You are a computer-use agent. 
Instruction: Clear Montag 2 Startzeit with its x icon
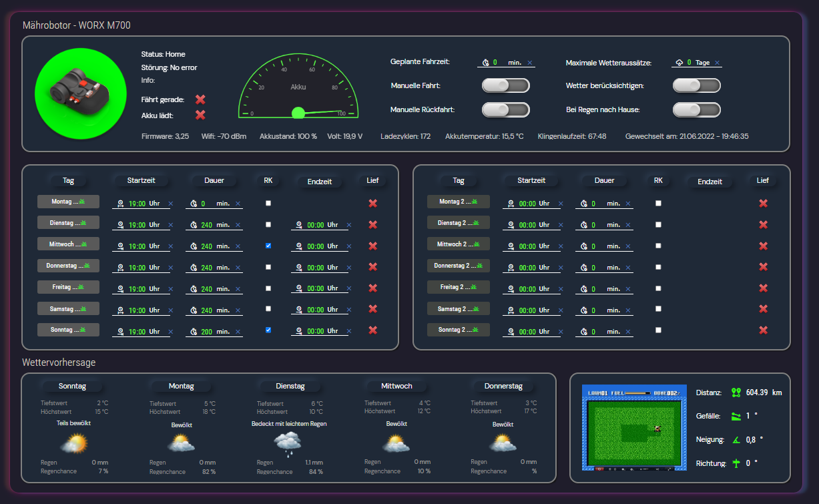pyautogui.click(x=561, y=204)
